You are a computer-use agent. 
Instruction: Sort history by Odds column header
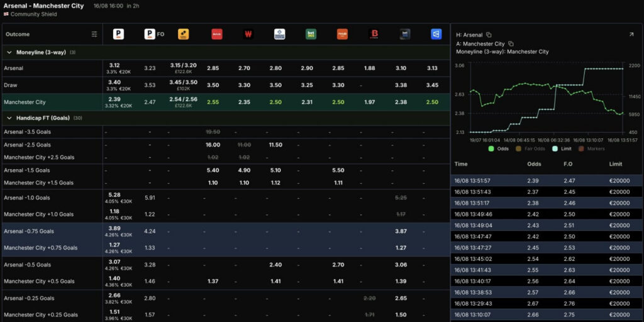[534, 164]
